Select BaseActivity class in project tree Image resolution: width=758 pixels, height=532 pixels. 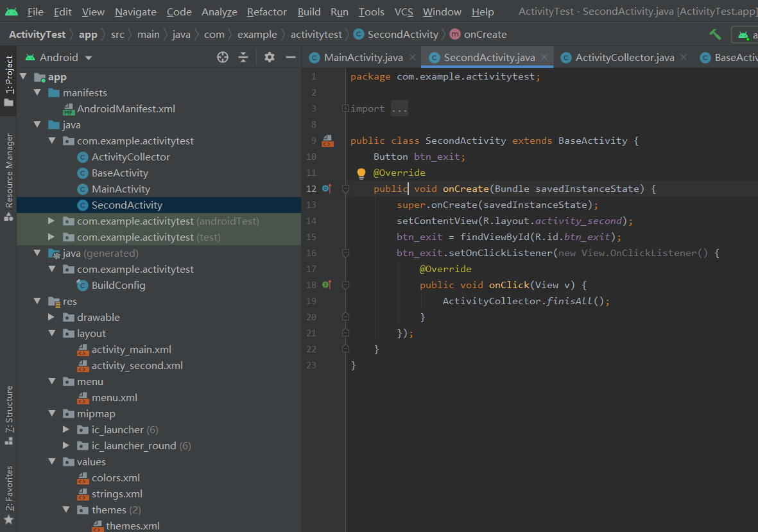(120, 173)
